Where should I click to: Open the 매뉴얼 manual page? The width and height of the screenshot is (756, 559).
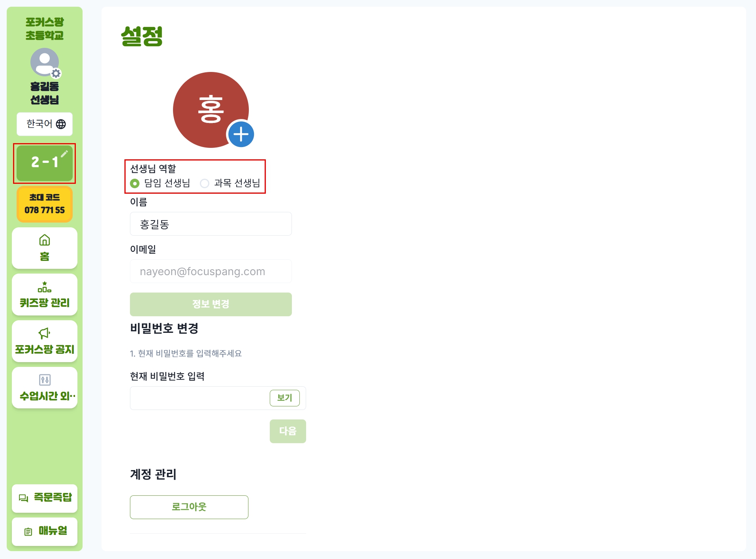pos(45,531)
